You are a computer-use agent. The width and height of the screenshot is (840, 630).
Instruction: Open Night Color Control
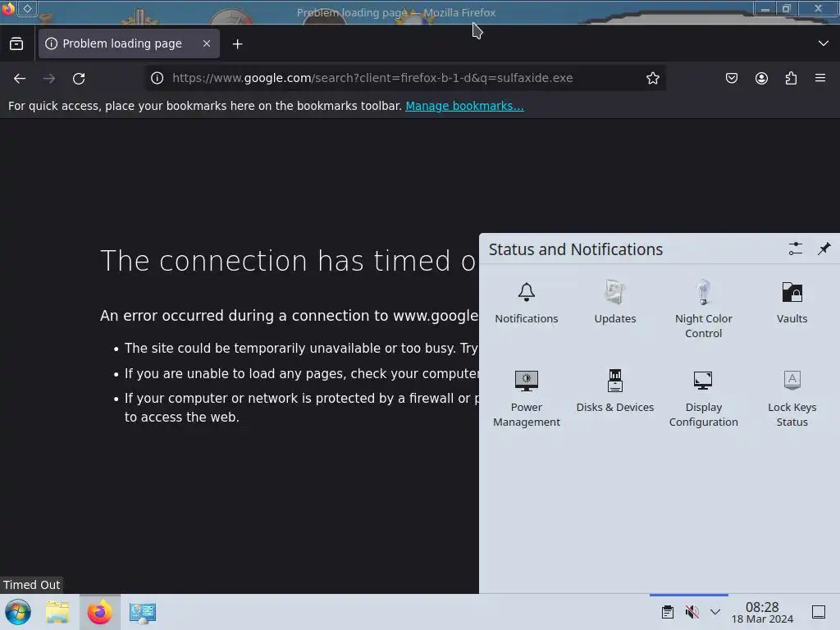click(703, 309)
